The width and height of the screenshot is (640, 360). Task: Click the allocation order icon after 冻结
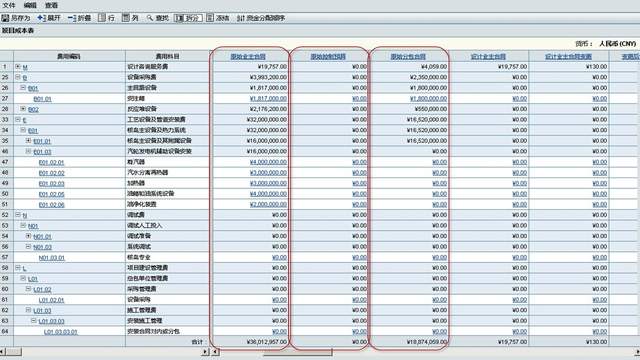coord(240,18)
